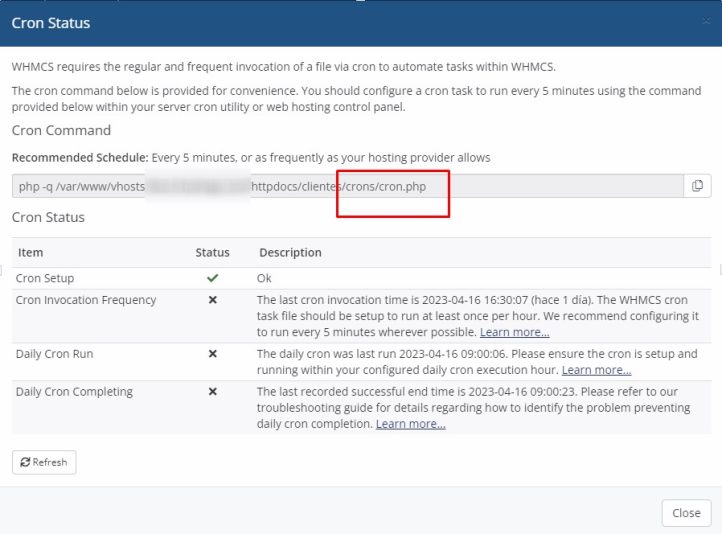Copy the cron command to clipboard
The width and height of the screenshot is (722, 534).
tap(697, 186)
